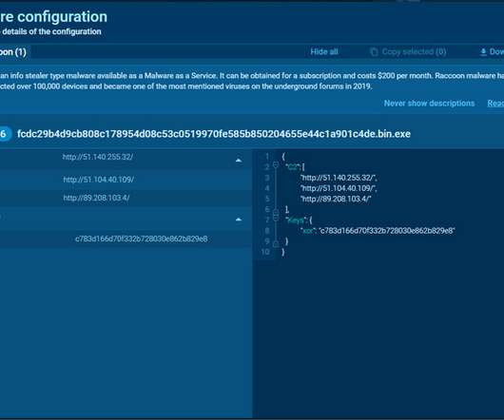Collapse the Keys section chevron

tap(239, 220)
